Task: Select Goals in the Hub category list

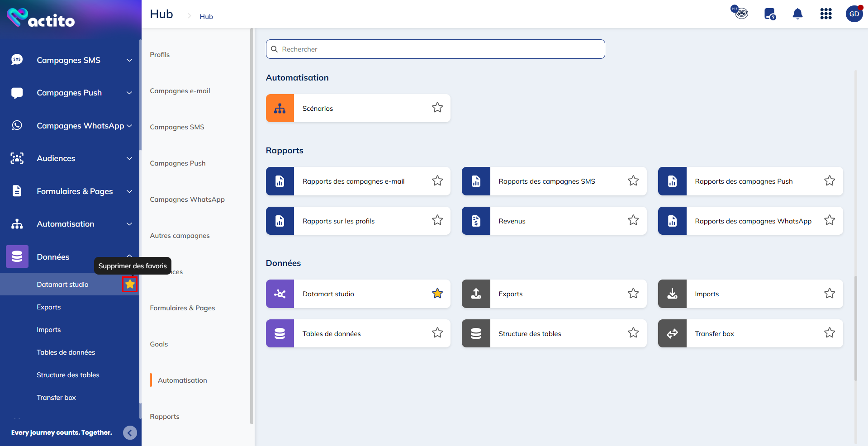Action: pyautogui.click(x=159, y=344)
